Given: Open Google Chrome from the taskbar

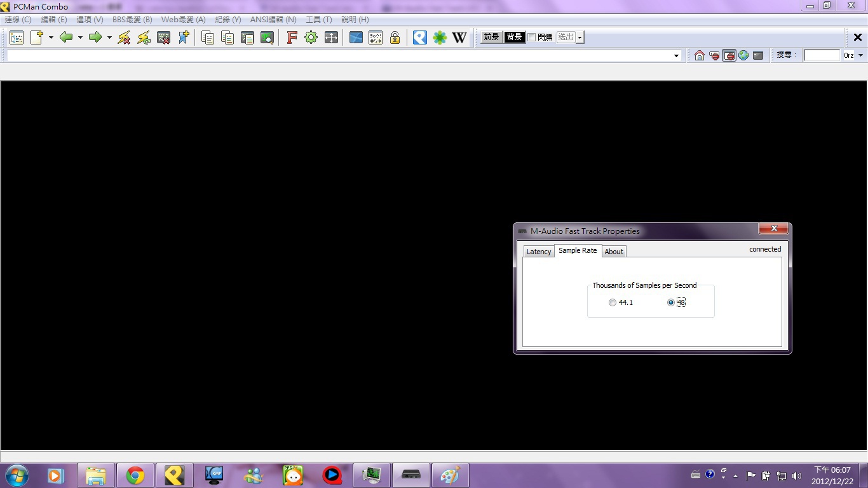Looking at the screenshot, I should pyautogui.click(x=135, y=475).
